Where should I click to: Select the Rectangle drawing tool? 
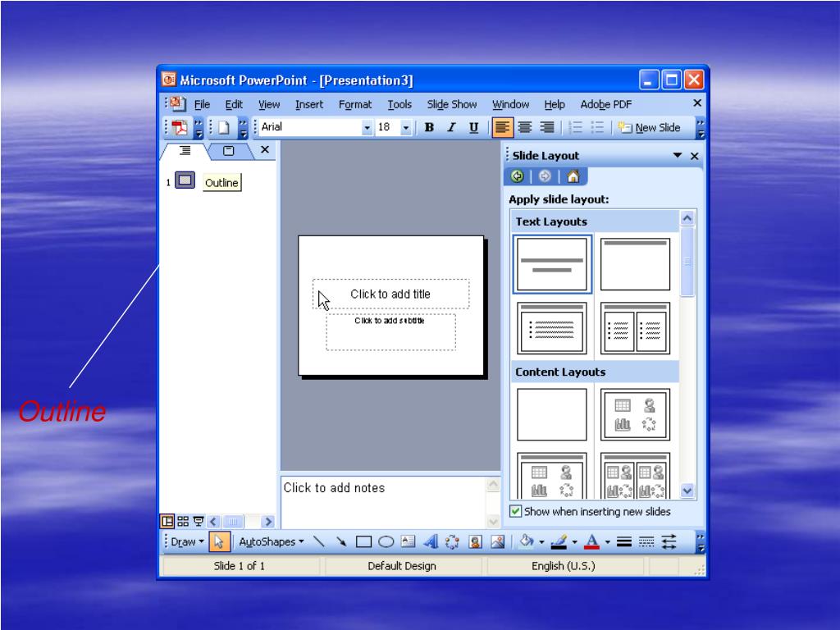(x=363, y=541)
